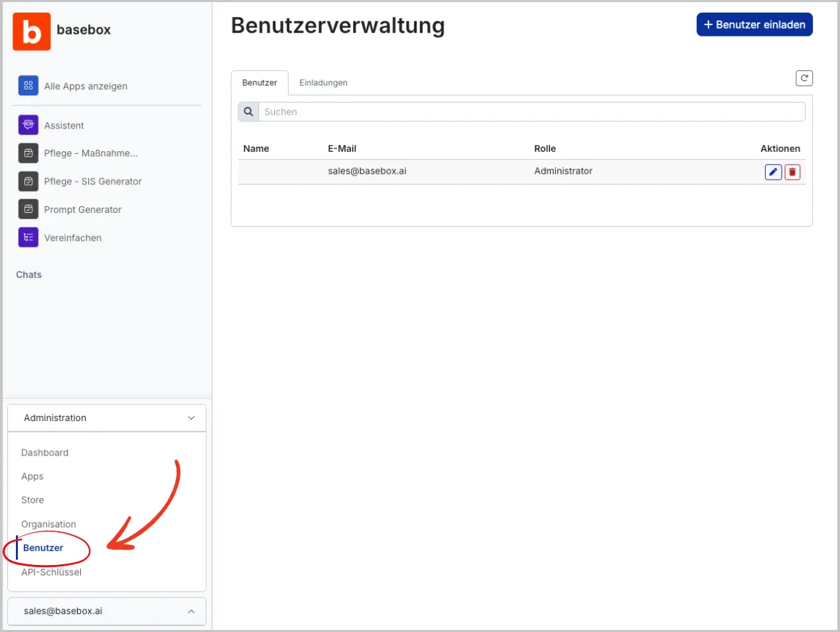Open the Alle Apps anzeigen grid icon

28,86
